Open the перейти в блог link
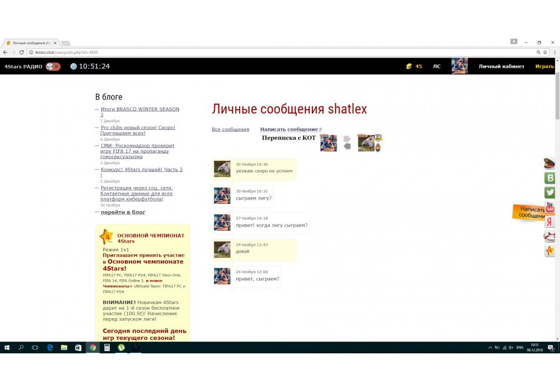 [123, 212]
